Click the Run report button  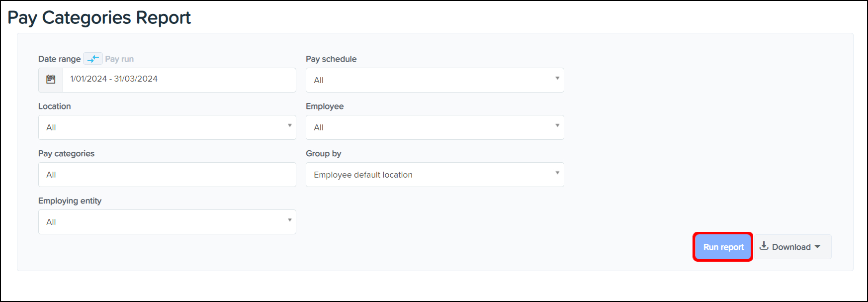pyautogui.click(x=723, y=247)
